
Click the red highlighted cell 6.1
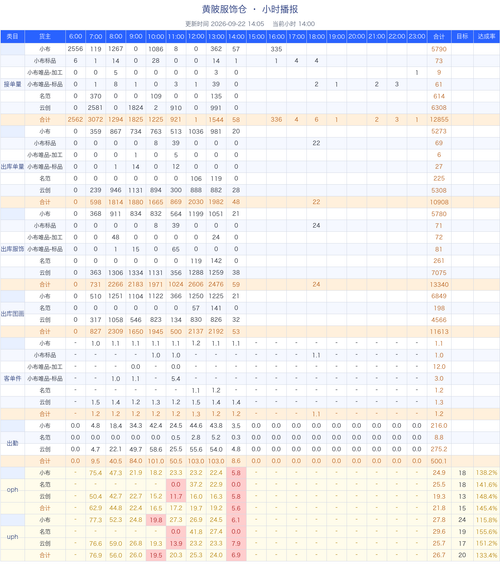[x=236, y=520]
